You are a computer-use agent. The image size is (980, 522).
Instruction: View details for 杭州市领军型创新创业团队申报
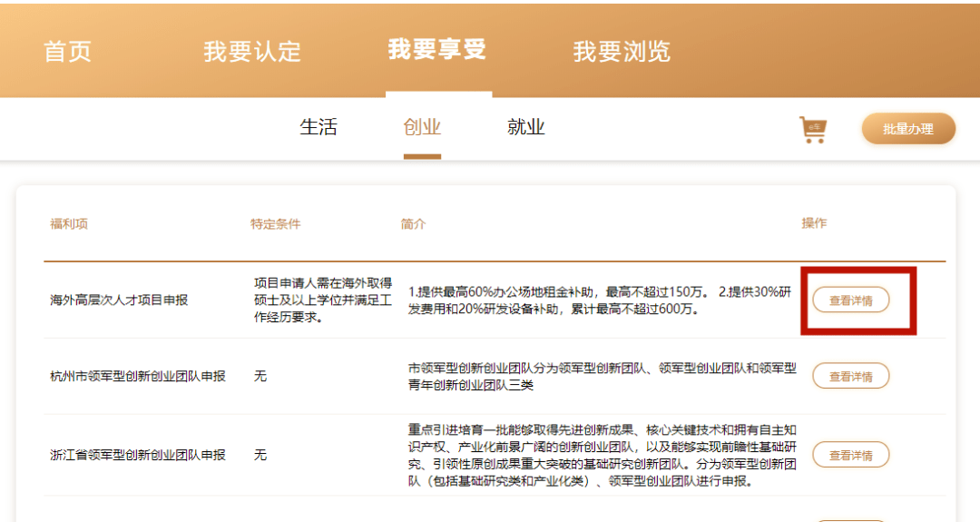(850, 376)
